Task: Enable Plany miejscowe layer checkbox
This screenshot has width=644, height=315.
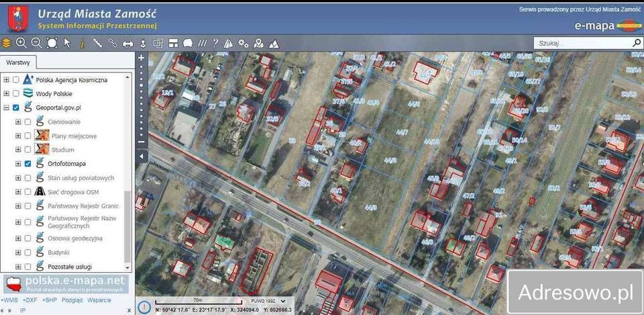Action: [x=28, y=136]
